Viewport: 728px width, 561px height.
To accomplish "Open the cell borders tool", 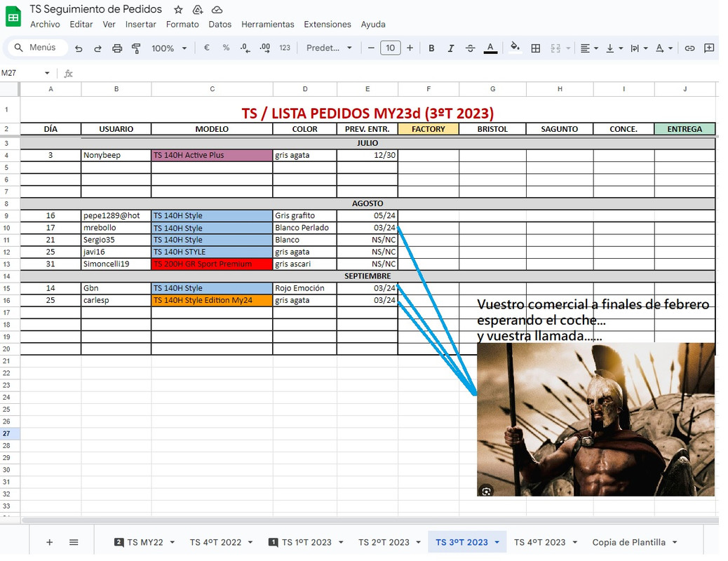I will pyautogui.click(x=535, y=48).
